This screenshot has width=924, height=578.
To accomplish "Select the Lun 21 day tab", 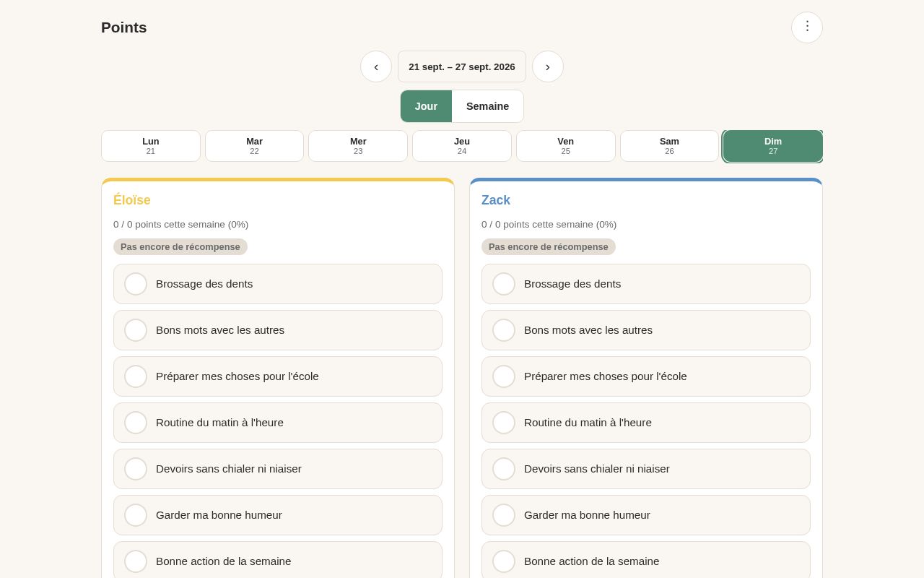I will pos(151,146).
